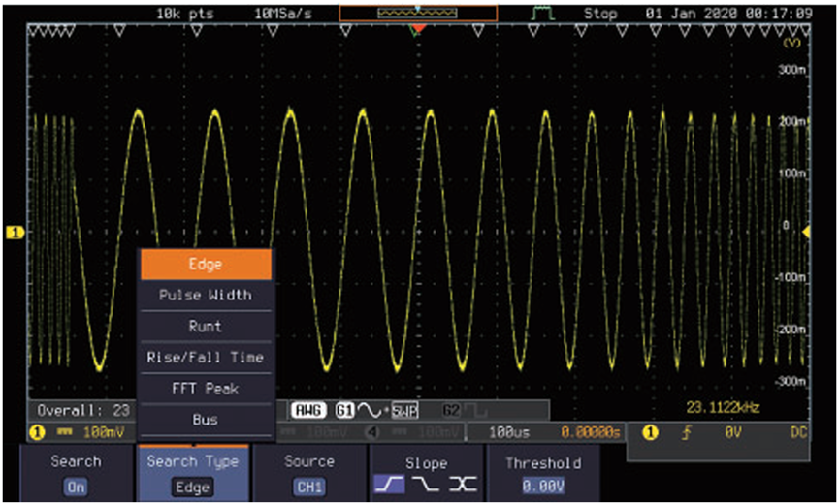The image size is (839, 504).
Task: Choose Pulse Width from search type list
Action: [206, 295]
